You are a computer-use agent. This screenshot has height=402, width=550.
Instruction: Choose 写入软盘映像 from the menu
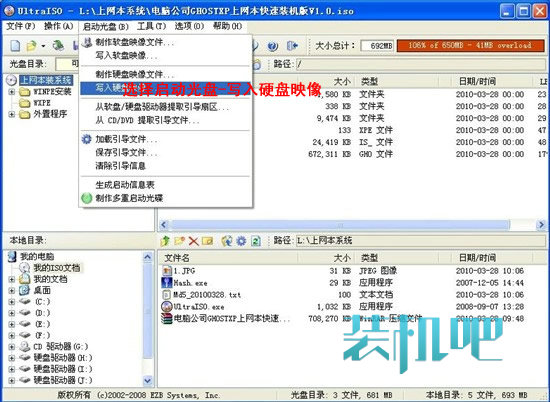[x=165, y=55]
